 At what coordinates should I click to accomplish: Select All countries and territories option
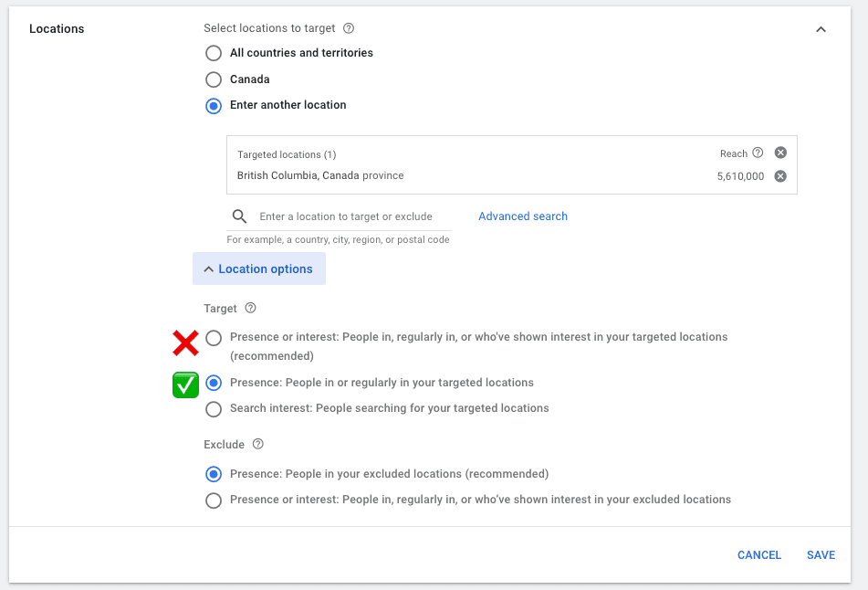click(x=214, y=53)
